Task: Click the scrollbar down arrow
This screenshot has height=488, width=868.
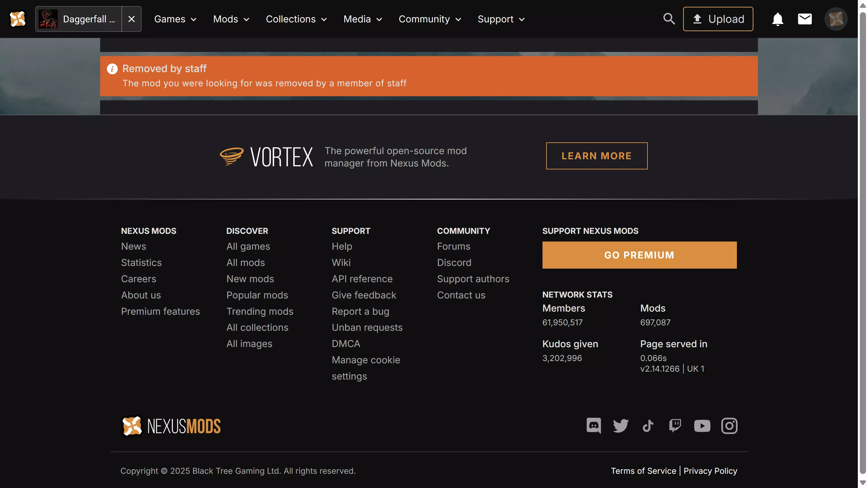Action: 863,482
